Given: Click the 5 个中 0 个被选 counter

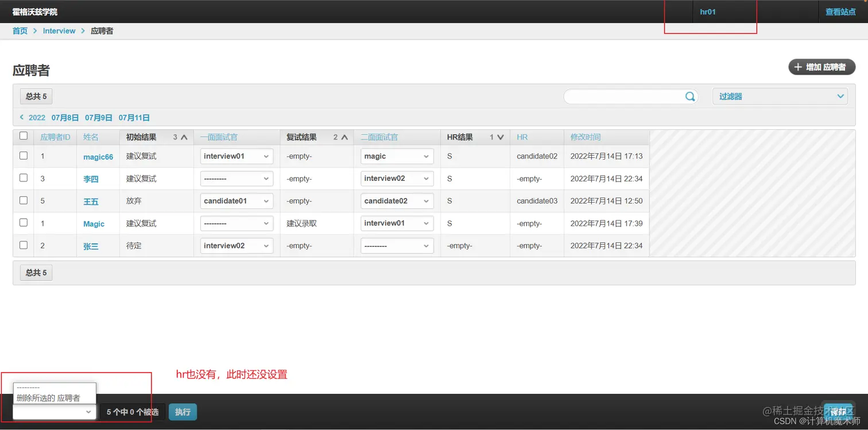Looking at the screenshot, I should coord(133,412).
